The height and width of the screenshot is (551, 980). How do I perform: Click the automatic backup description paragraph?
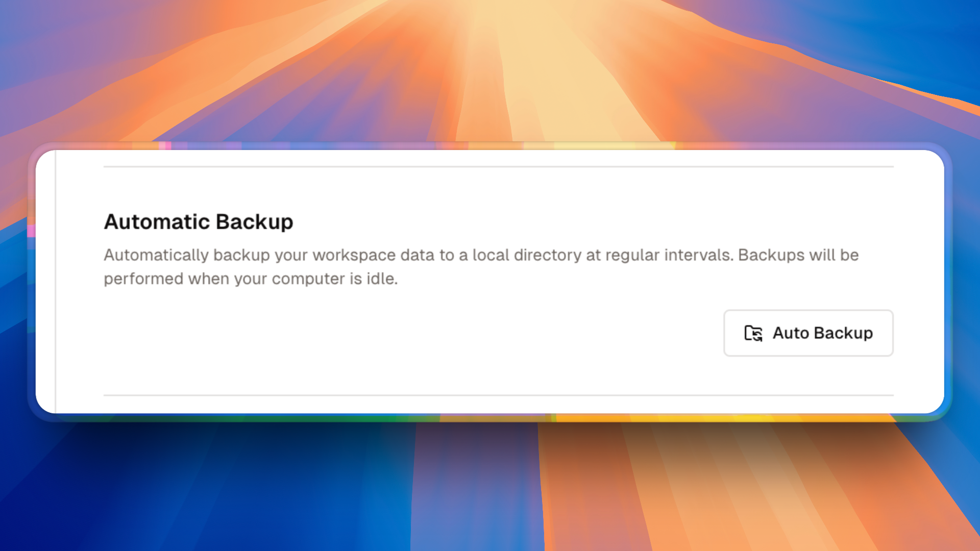click(x=481, y=266)
